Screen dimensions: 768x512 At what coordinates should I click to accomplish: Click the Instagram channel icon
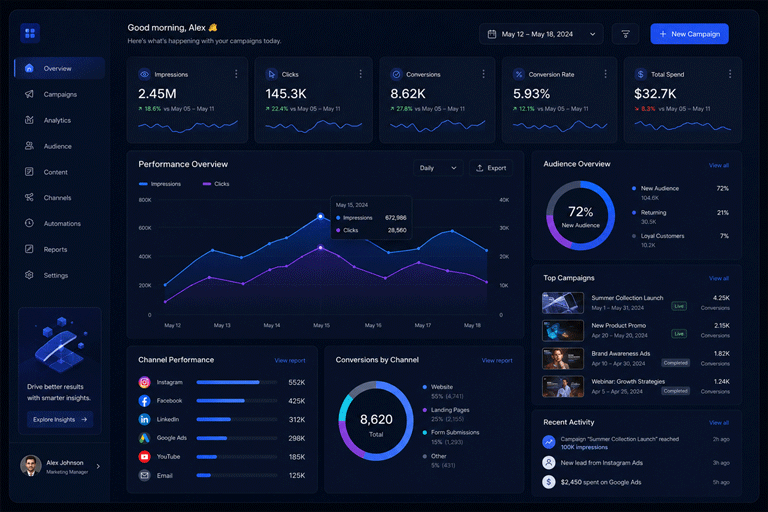point(144,382)
